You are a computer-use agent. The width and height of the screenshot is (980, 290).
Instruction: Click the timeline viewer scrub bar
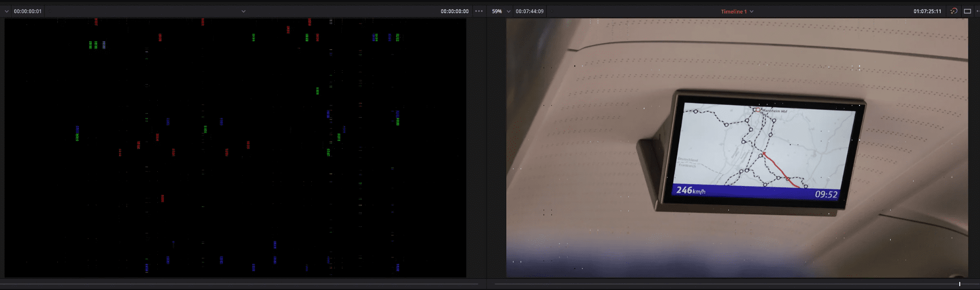(x=737, y=284)
